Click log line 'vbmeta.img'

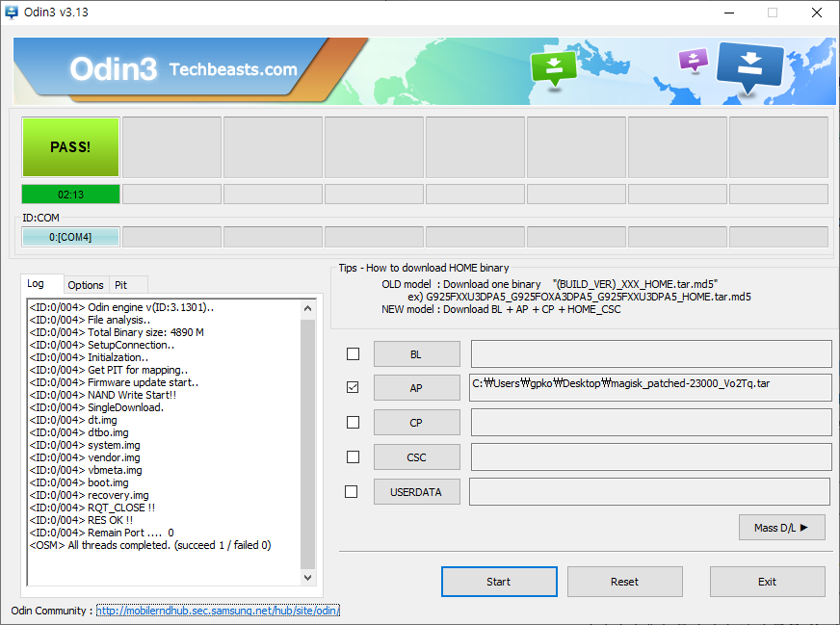coord(86,470)
